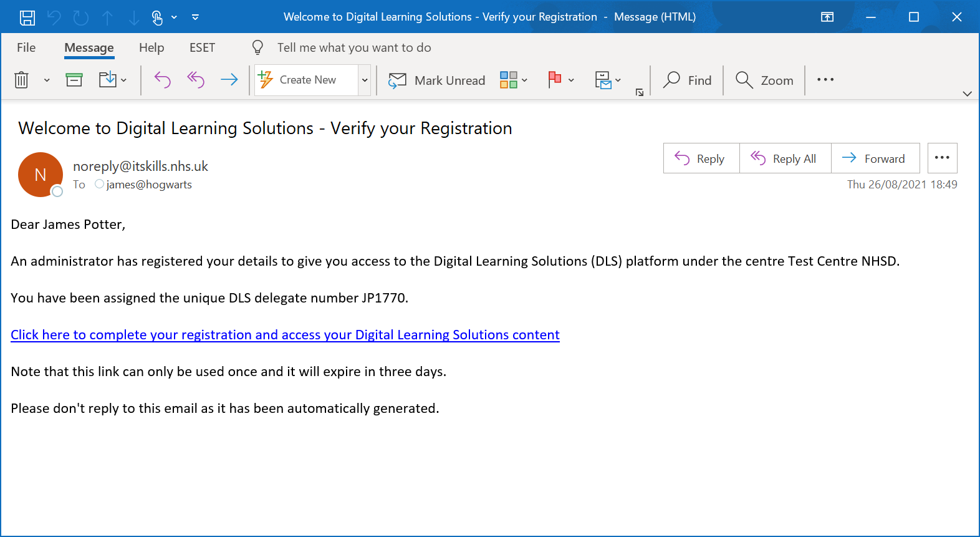Image resolution: width=980 pixels, height=537 pixels.
Task: Go to next item with down arrow
Action: pos(134,17)
